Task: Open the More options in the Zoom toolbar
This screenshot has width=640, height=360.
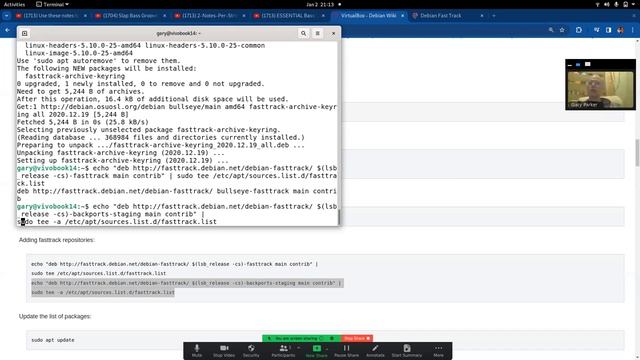Action: point(438,351)
